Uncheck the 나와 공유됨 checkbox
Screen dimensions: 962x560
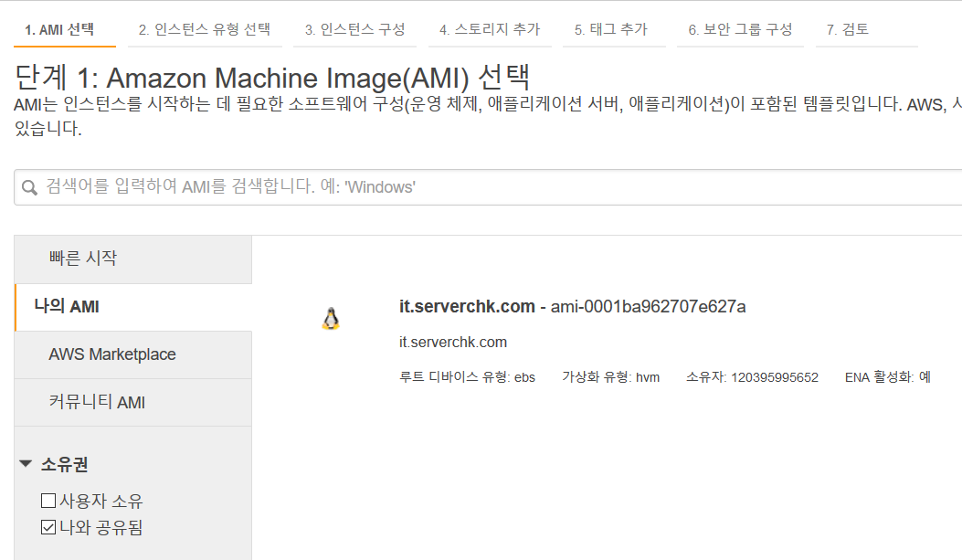coord(48,527)
